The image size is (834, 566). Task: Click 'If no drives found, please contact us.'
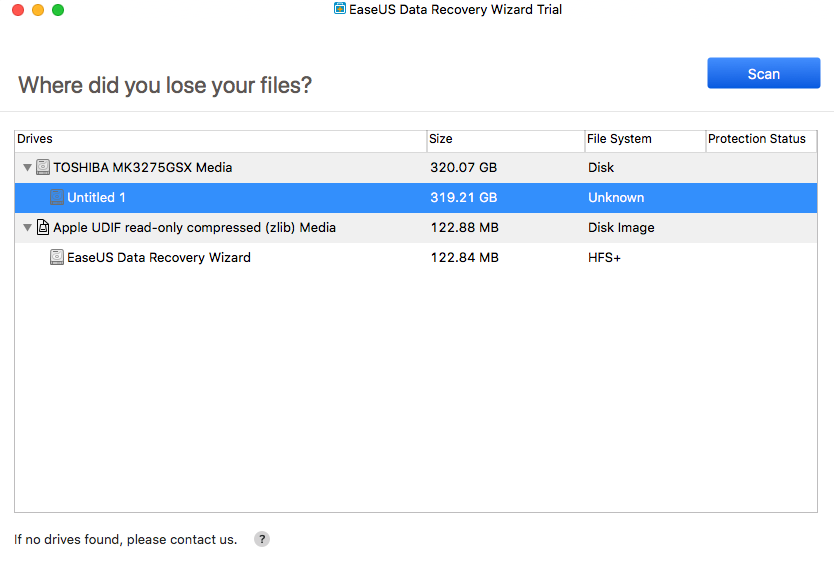[126, 539]
